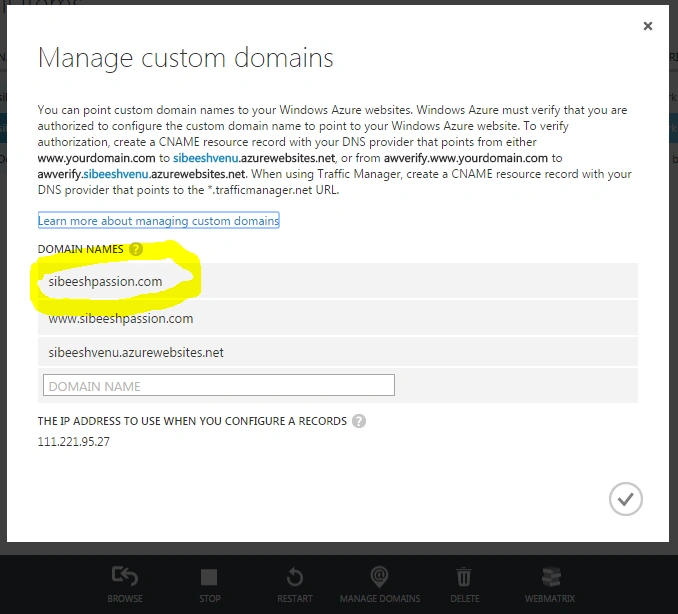Select the www.sibeeshpassion.com domain row
Image resolution: width=678 pixels, height=614 pixels.
(337, 318)
